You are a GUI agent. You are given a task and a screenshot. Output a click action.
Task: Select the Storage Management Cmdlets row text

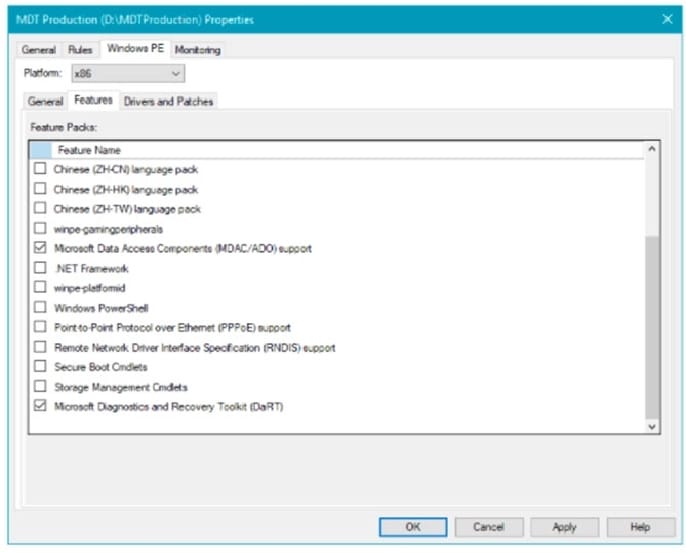[x=121, y=387]
